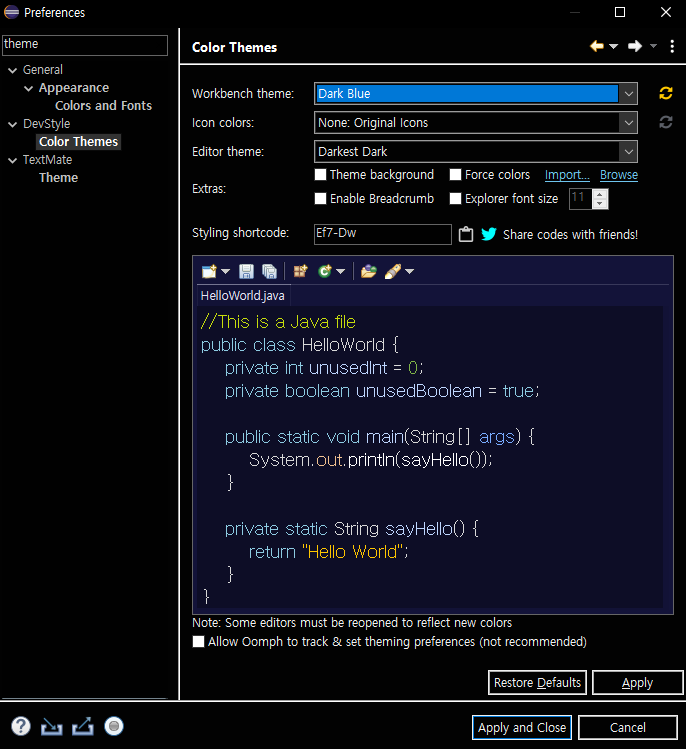Open the forward history dropdown arrow
The height and width of the screenshot is (749, 686).
653,46
